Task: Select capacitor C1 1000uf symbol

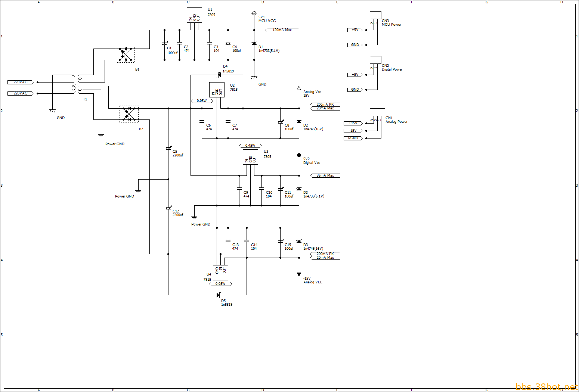Action: [164, 44]
